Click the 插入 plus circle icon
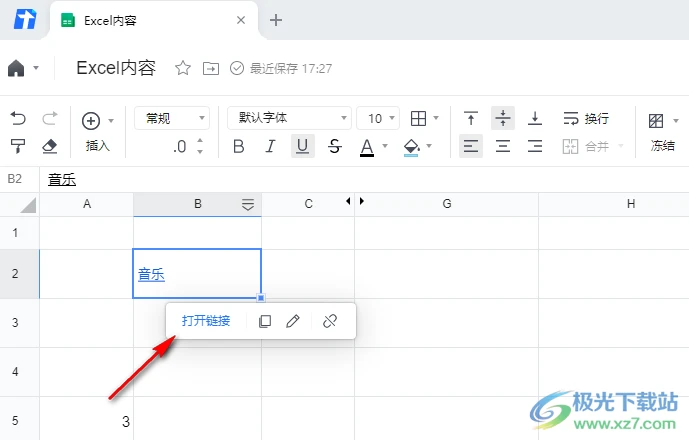 [91, 121]
